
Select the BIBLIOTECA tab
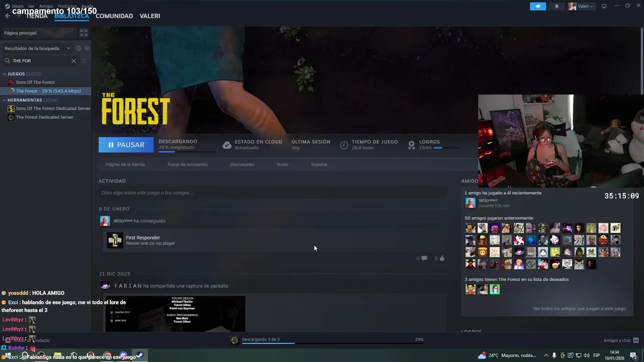[x=71, y=16]
